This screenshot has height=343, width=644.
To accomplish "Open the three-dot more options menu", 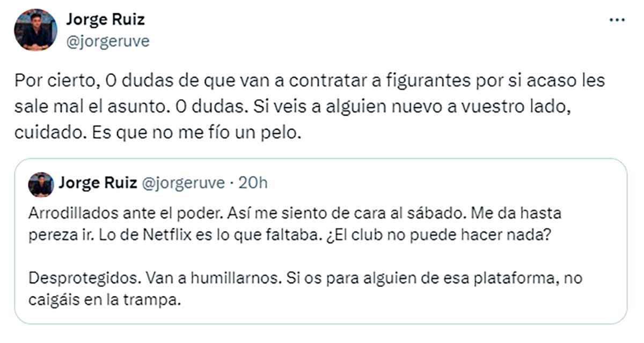I will click(x=617, y=20).
